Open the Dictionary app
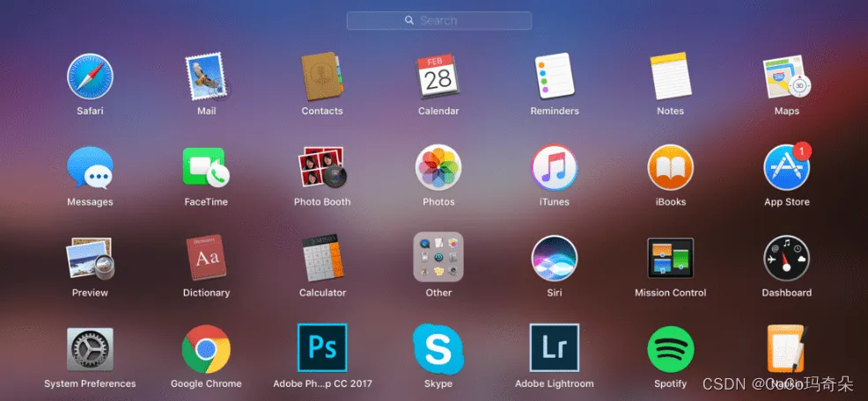 (x=206, y=259)
